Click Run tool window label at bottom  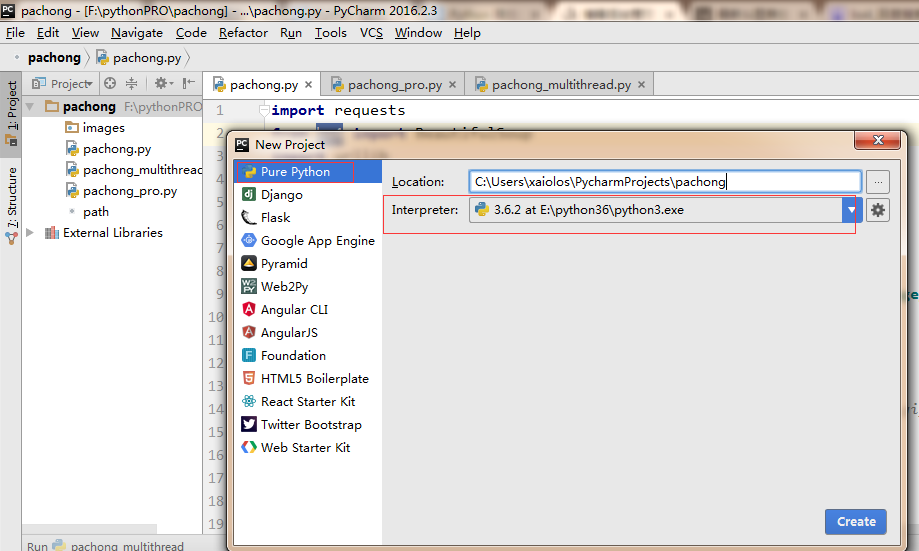pyautogui.click(x=37, y=546)
